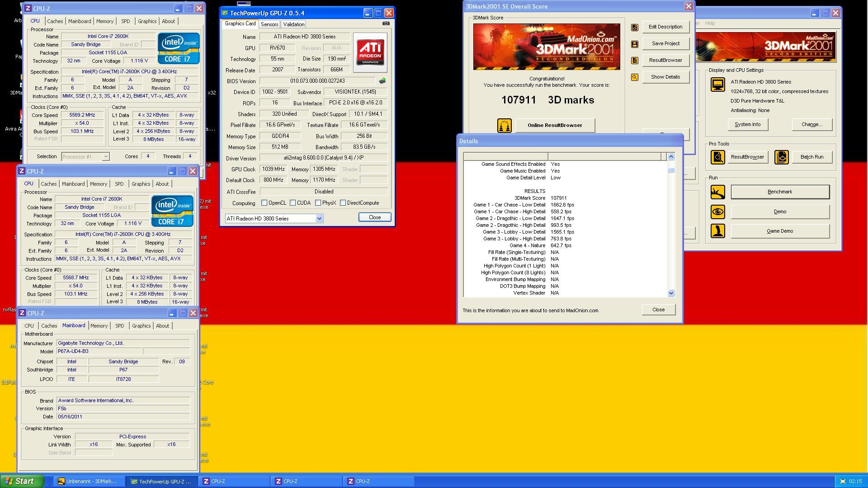Screen dimensions: 868x488
Task: Click the Start button
Action: point(22,481)
